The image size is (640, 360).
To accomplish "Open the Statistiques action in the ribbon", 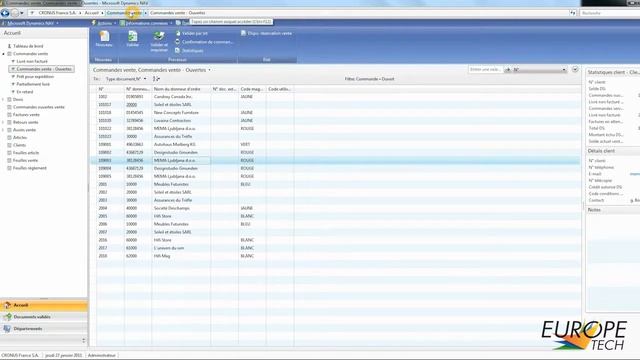I will (x=189, y=51).
